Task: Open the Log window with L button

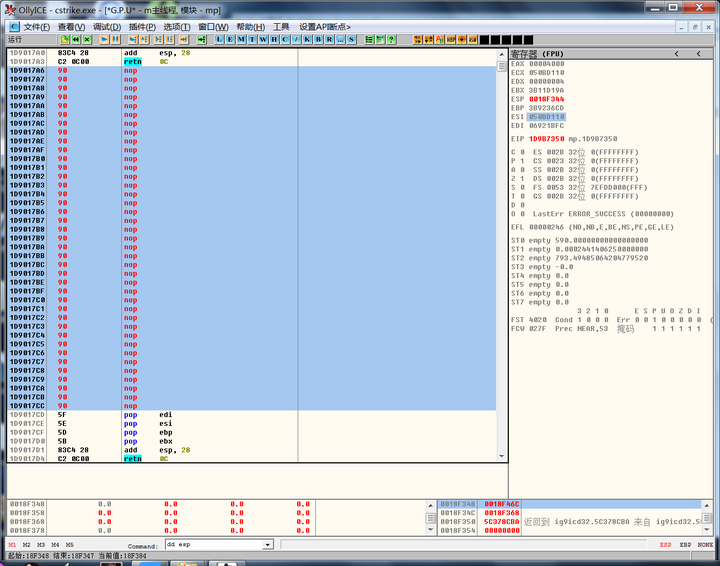Action: coord(220,40)
